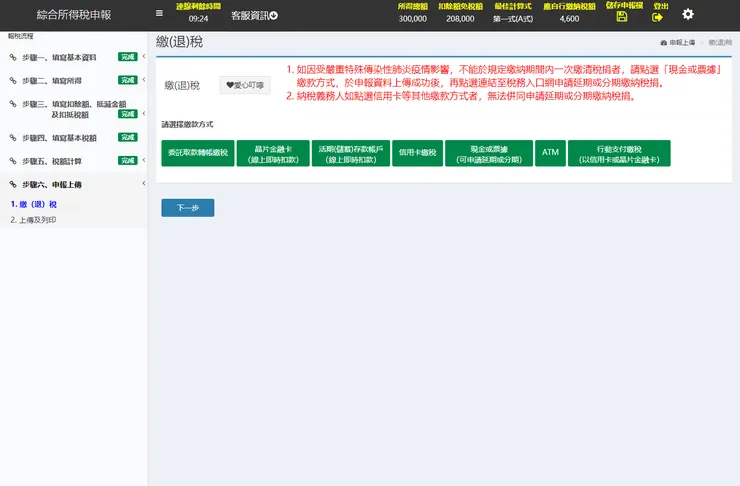The image size is (740, 486).
Task: Click the save declaration file floppy icon
Action: tap(622, 17)
